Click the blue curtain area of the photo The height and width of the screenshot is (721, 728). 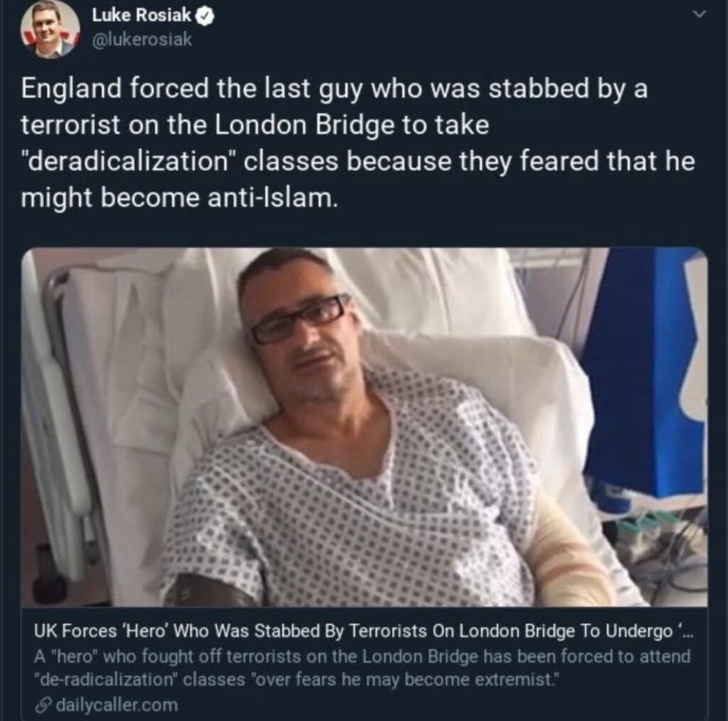tap(646, 371)
